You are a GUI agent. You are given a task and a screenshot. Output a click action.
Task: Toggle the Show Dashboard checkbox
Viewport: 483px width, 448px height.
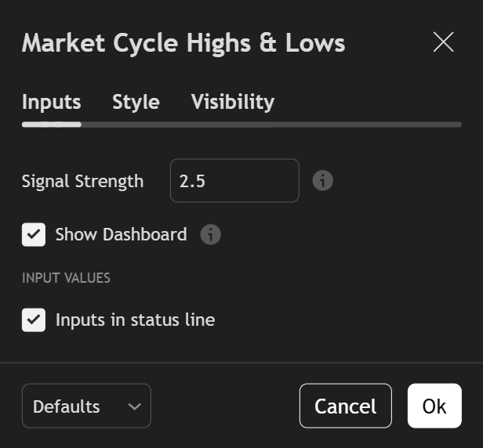[34, 234]
